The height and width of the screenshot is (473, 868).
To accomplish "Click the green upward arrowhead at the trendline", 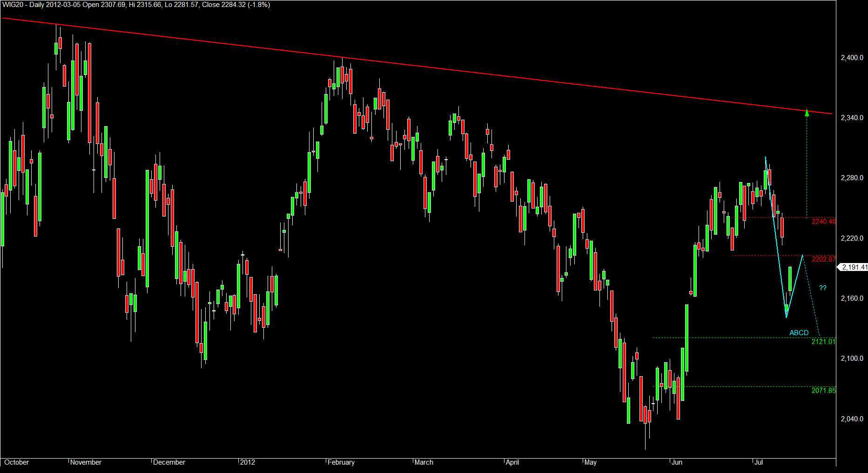I will coord(807,113).
